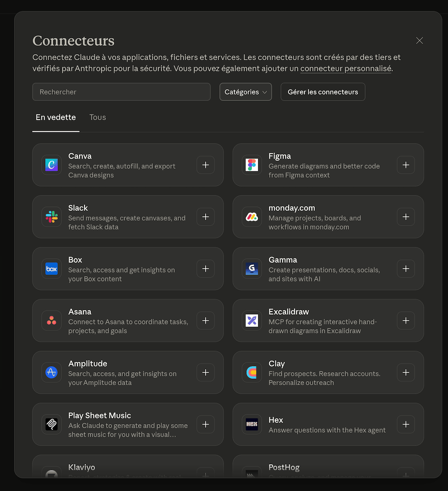Click the Canva logo icon
Viewport: 448px width, 491px height.
[52, 165]
